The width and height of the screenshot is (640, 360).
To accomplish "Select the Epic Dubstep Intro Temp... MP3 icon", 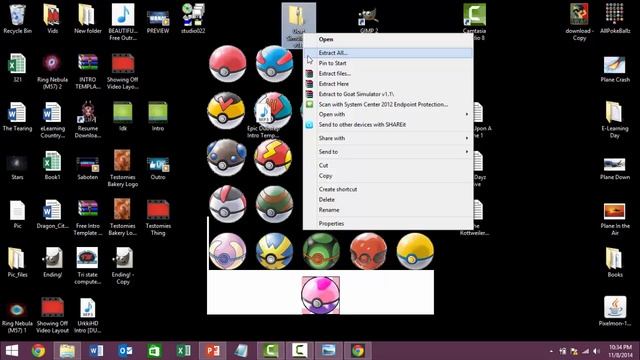I will pos(263,121).
